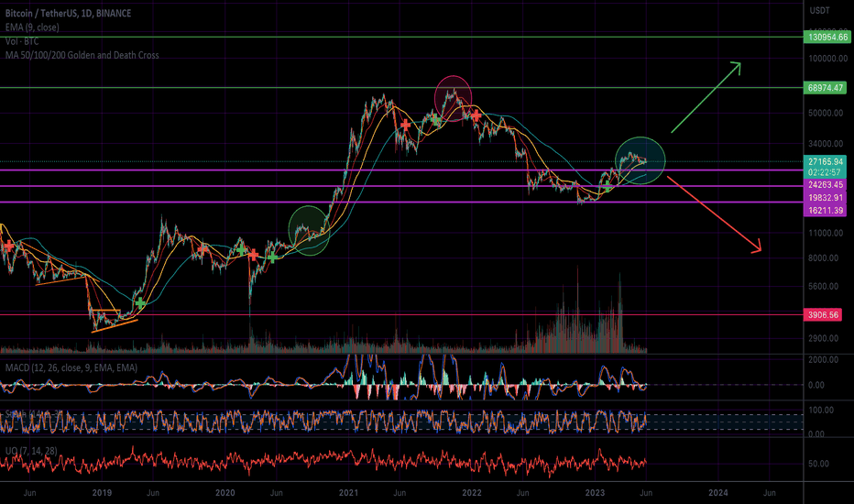
Task: Click the 34000.00 price axis value
Action: [x=827, y=144]
